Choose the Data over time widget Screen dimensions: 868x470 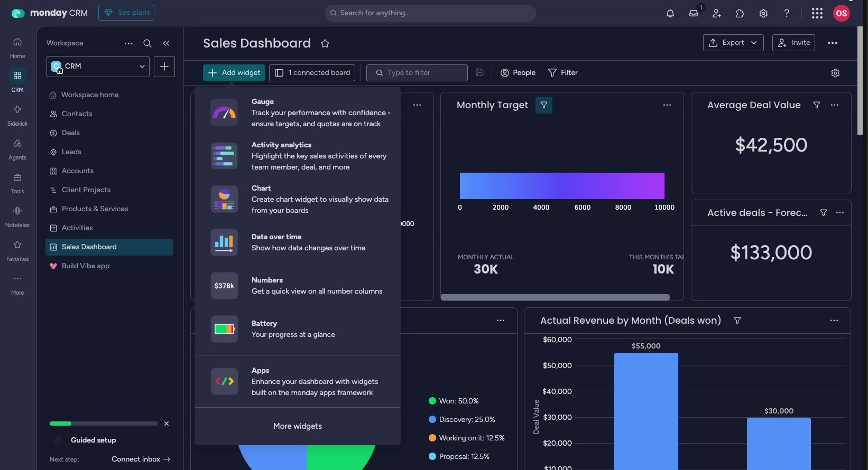298,242
